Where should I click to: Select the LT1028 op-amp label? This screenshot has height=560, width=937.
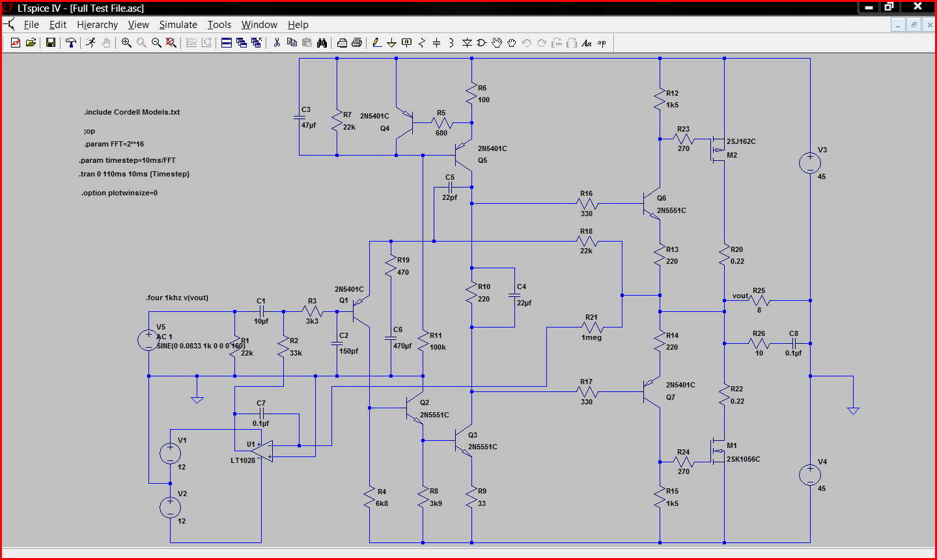click(243, 460)
